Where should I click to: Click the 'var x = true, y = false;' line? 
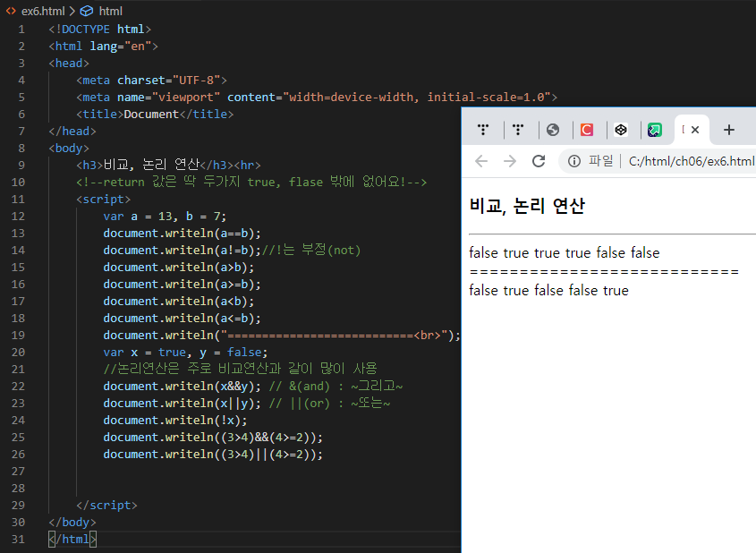coord(185,352)
